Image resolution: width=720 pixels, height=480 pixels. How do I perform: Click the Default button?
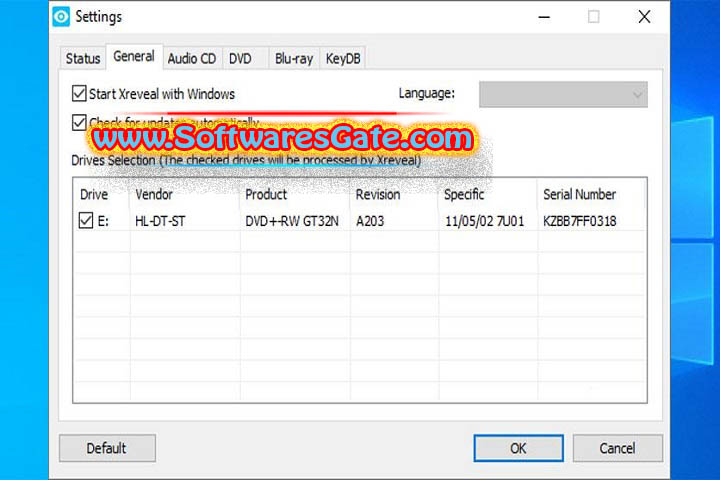107,448
